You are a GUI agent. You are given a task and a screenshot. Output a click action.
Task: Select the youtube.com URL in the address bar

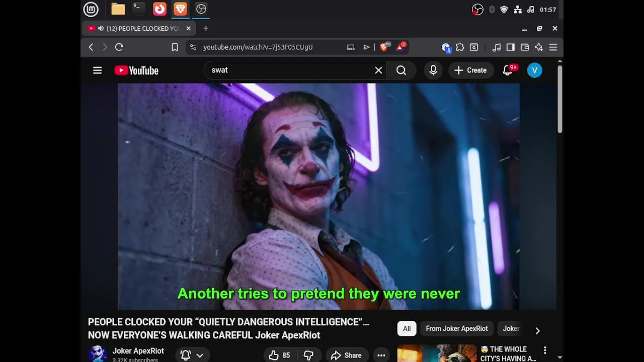pyautogui.click(x=258, y=47)
